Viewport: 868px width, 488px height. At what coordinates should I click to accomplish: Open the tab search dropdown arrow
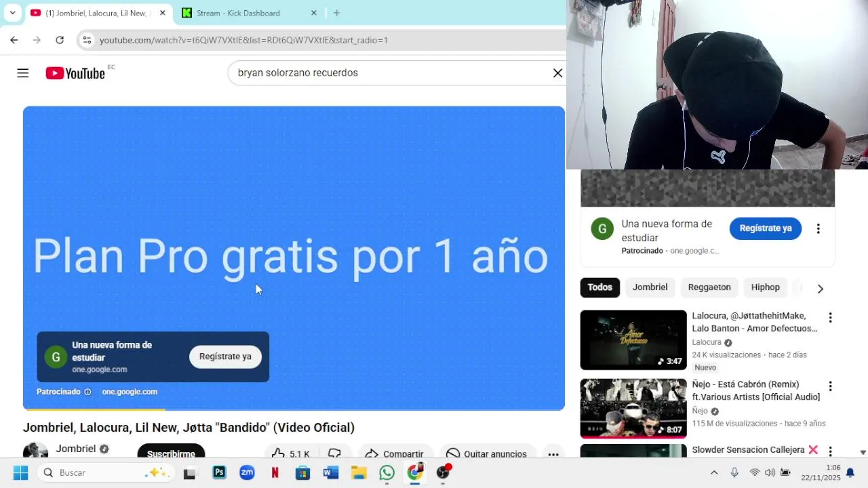[x=12, y=13]
